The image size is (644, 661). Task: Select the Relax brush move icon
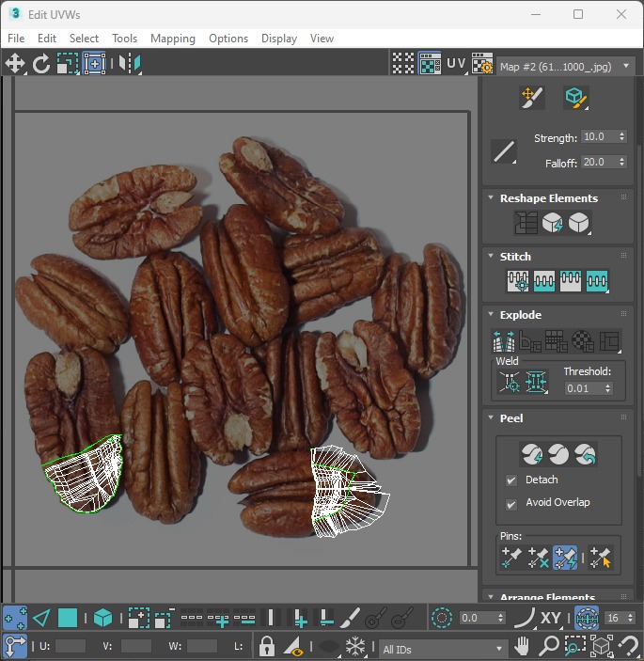point(532,98)
